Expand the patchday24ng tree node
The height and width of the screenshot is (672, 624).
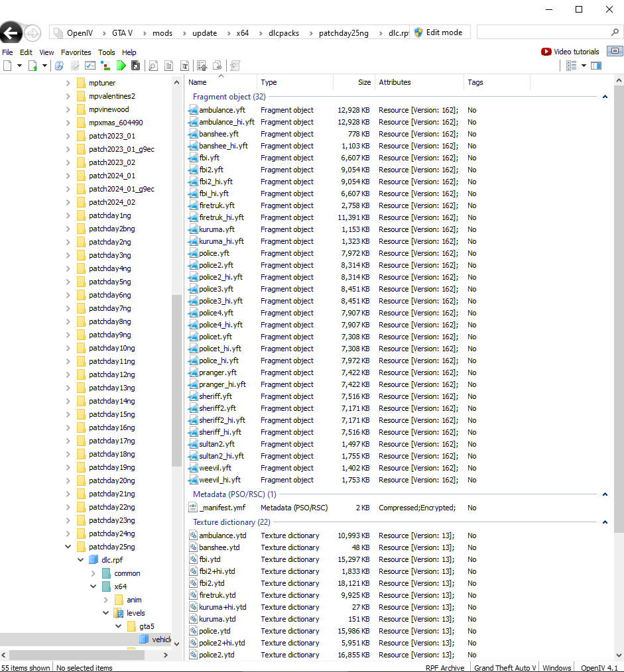point(68,533)
